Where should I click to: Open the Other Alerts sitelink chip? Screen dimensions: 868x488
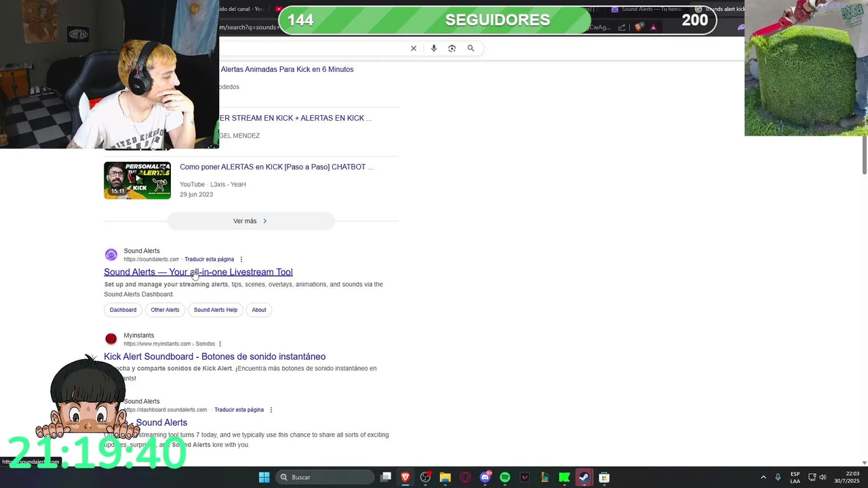(x=165, y=310)
